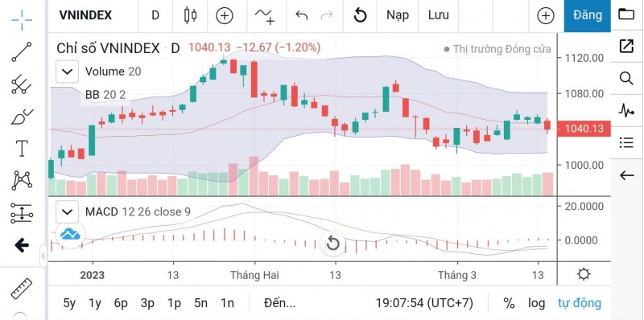Viewport: 644px width, 320px height.
Task: Select the ruler measure tool
Action: 21,289
